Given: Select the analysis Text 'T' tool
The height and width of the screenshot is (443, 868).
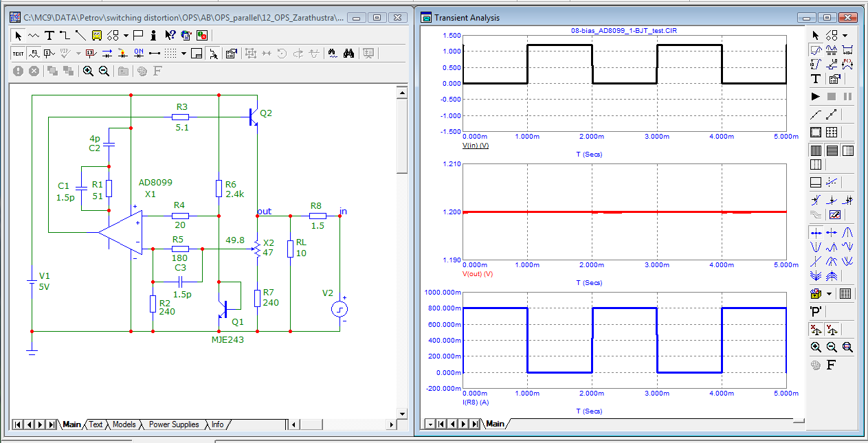Looking at the screenshot, I should click(x=816, y=79).
